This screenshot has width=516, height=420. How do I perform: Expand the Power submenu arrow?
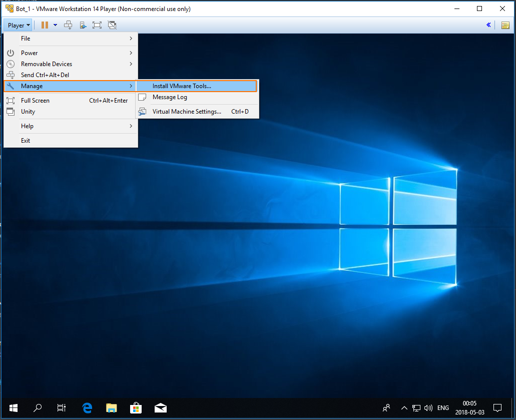tap(131, 53)
